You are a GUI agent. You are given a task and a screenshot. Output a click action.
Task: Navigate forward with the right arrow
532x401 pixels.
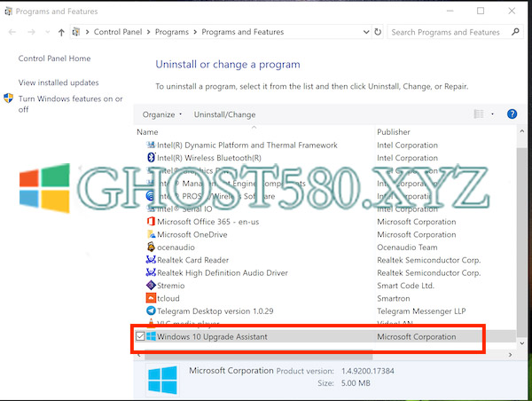pos(32,32)
